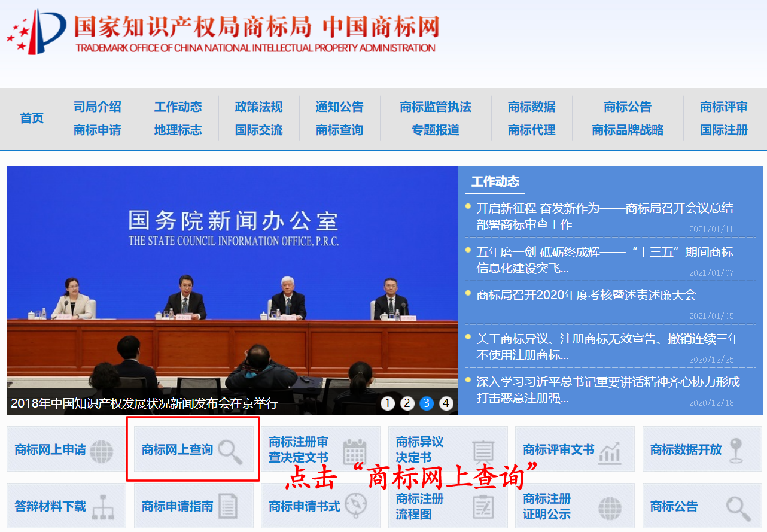The height and width of the screenshot is (532, 767).
Task: Open 商标数据 navigation item
Action: pyautogui.click(x=532, y=107)
